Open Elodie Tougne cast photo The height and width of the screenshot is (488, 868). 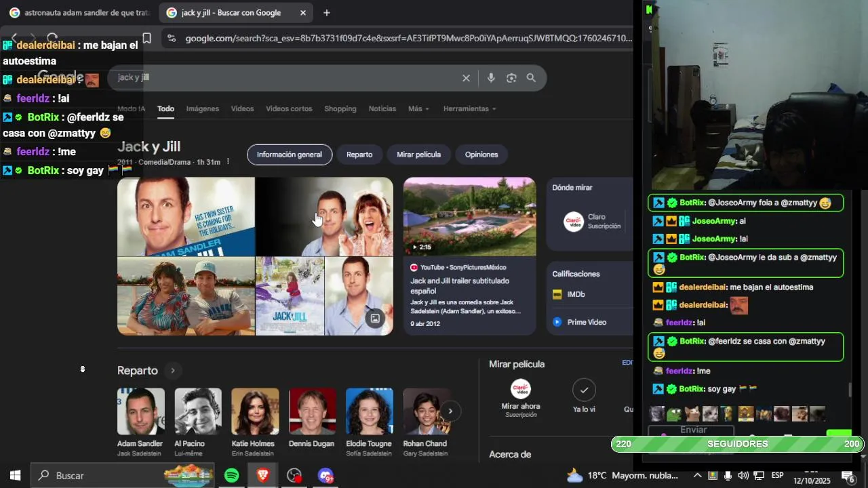[x=369, y=411]
